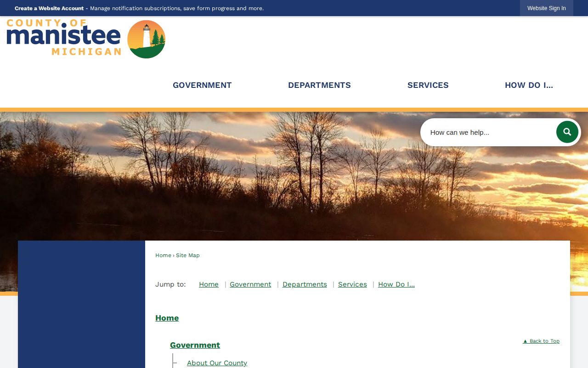The image size is (588, 368).
Task: Open the County of Manistee logo homepage
Action: tap(86, 39)
